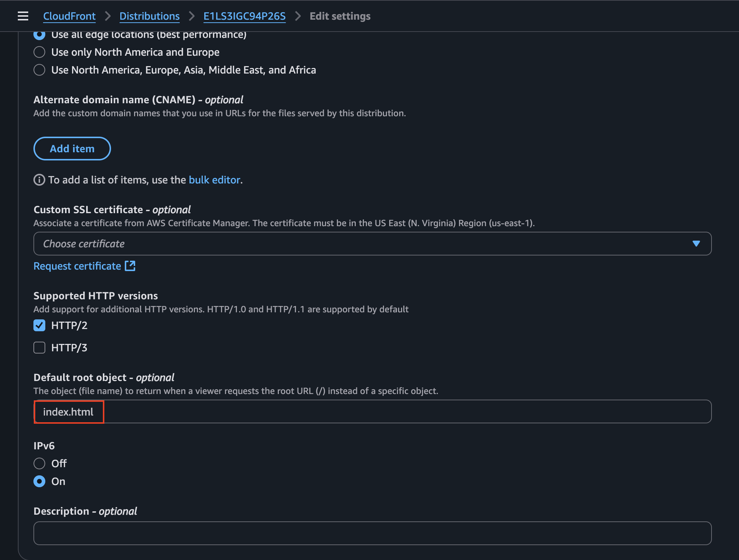Click the Request certificate link

click(77, 266)
